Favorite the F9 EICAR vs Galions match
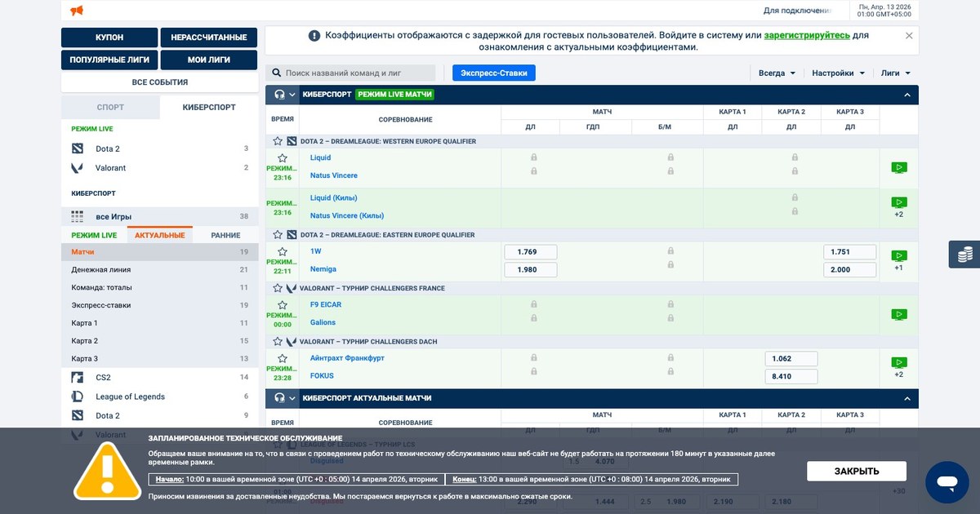 [283, 304]
